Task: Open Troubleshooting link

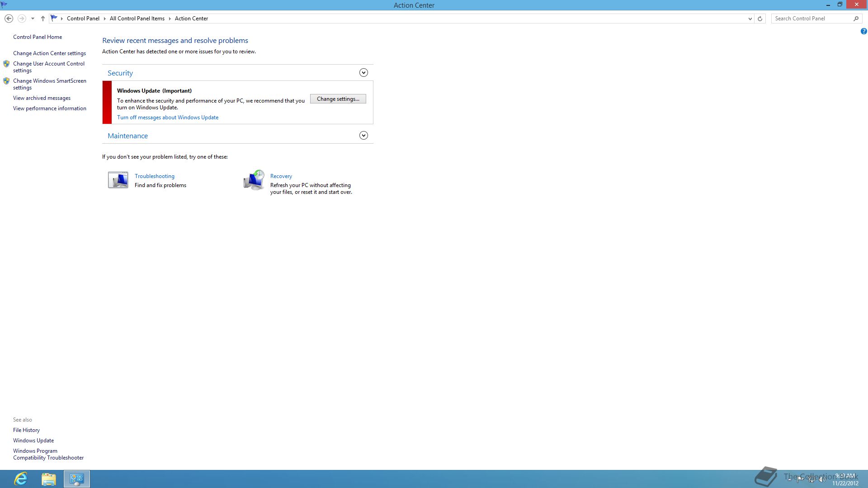Action: (155, 176)
